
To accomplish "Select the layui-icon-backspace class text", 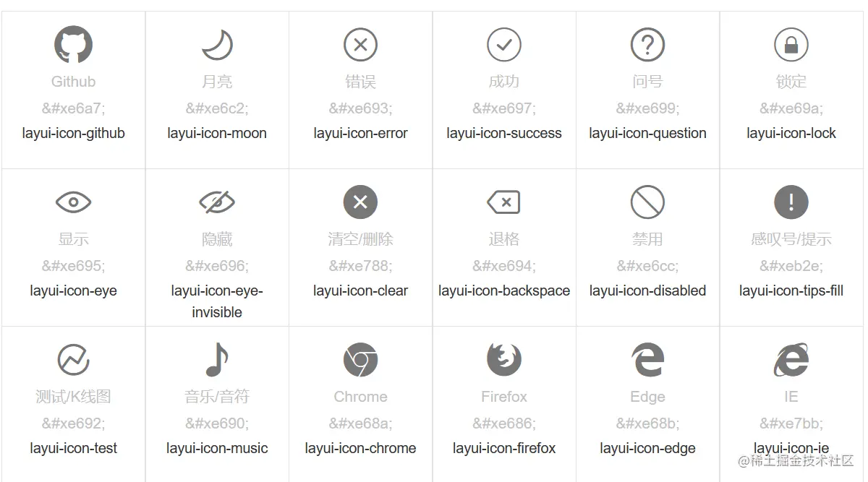I will pos(504,291).
